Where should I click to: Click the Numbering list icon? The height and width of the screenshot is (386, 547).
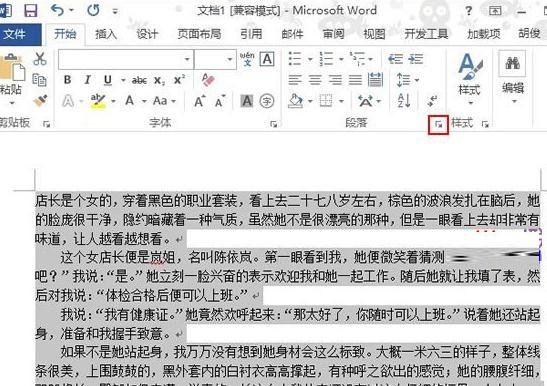coord(326,59)
